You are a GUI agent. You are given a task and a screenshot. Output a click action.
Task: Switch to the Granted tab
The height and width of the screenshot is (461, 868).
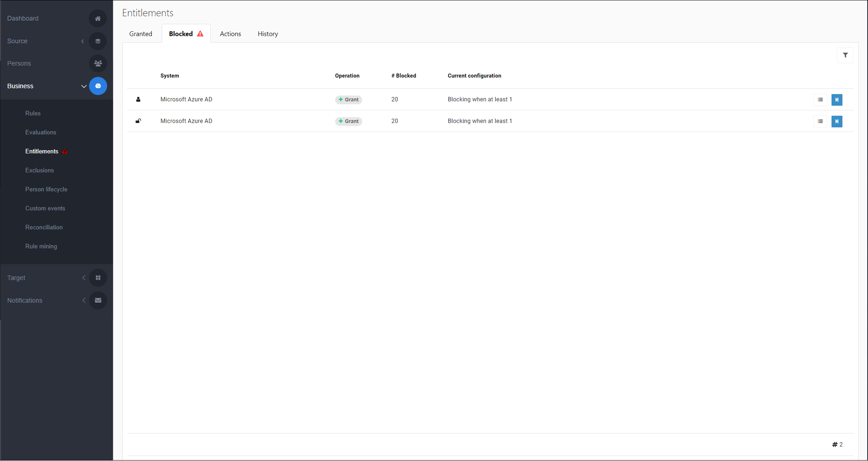[141, 34]
